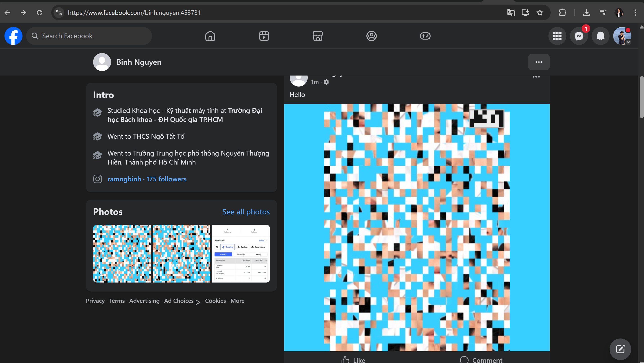Click the More footer link
Viewport: 644px width, 363px height.
pyautogui.click(x=237, y=301)
